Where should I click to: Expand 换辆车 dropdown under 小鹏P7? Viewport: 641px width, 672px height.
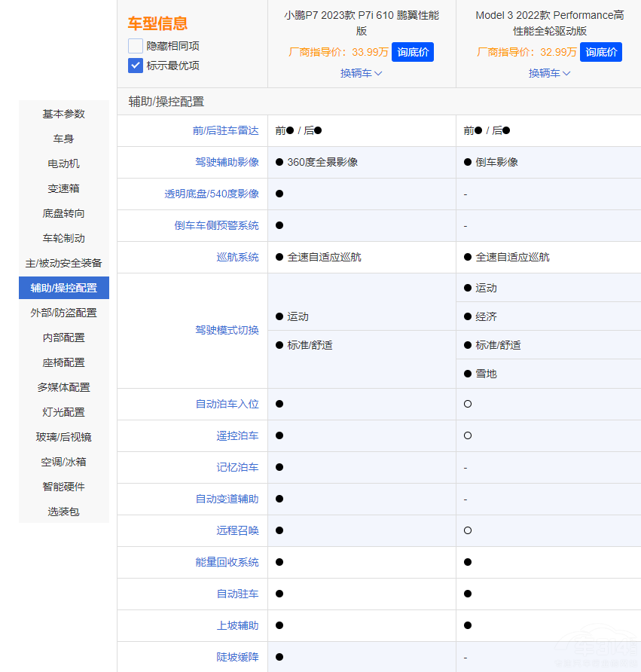click(362, 73)
